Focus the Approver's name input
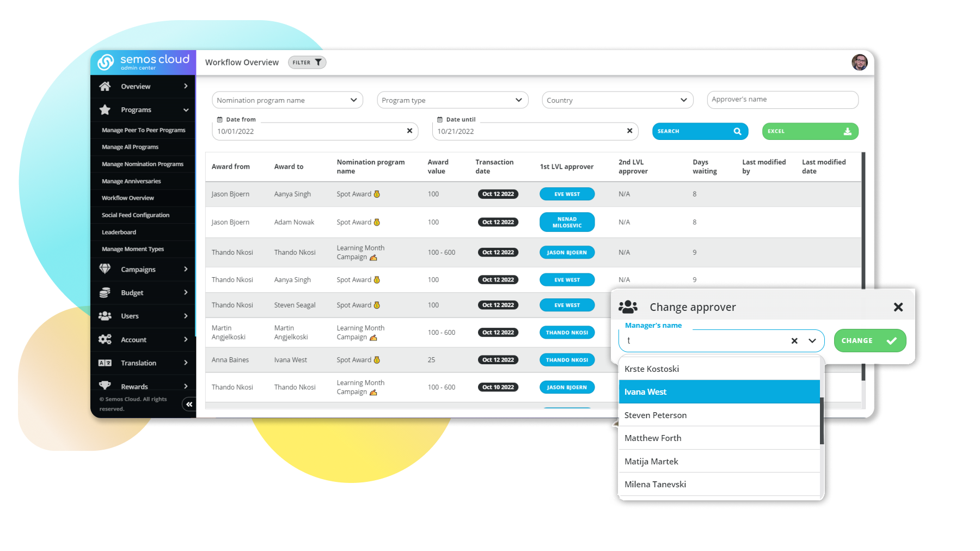 click(782, 100)
